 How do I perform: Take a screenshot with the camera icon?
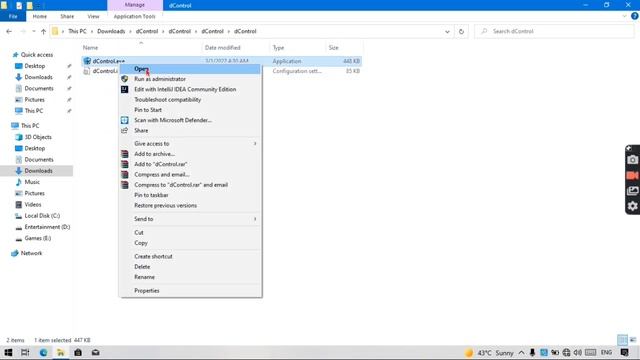tap(632, 160)
